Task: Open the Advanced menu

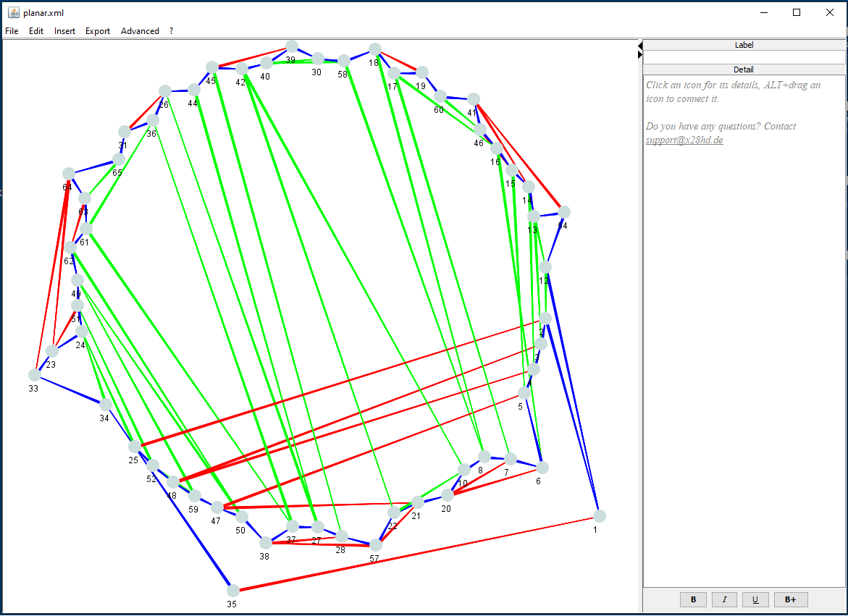Action: [140, 31]
